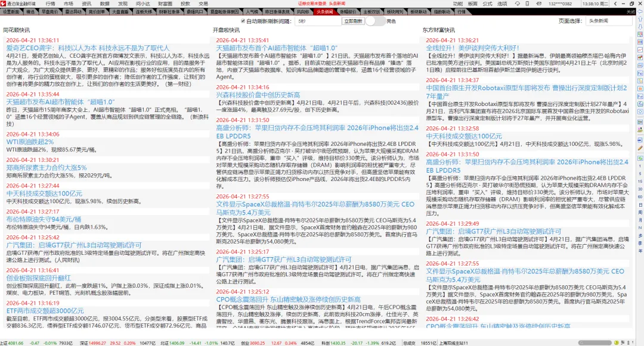Click the pencil drawing icon in right sidebar

[640, 148]
